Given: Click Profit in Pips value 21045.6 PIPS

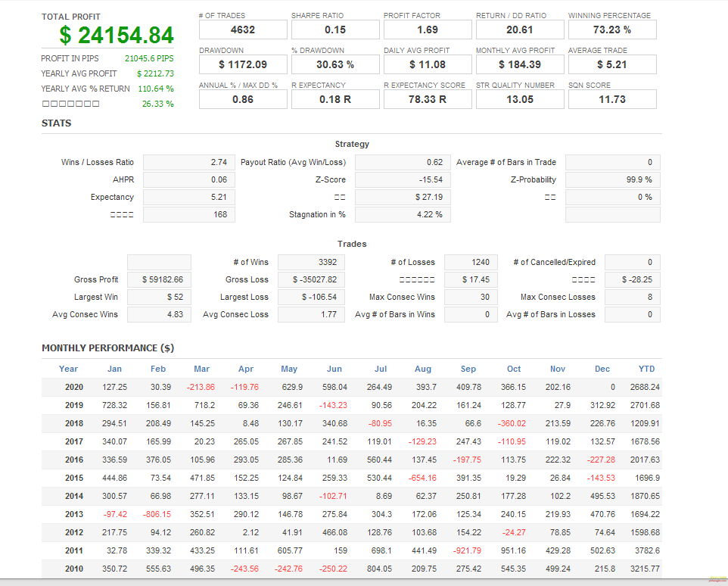Looking at the screenshot, I should pos(149,58).
